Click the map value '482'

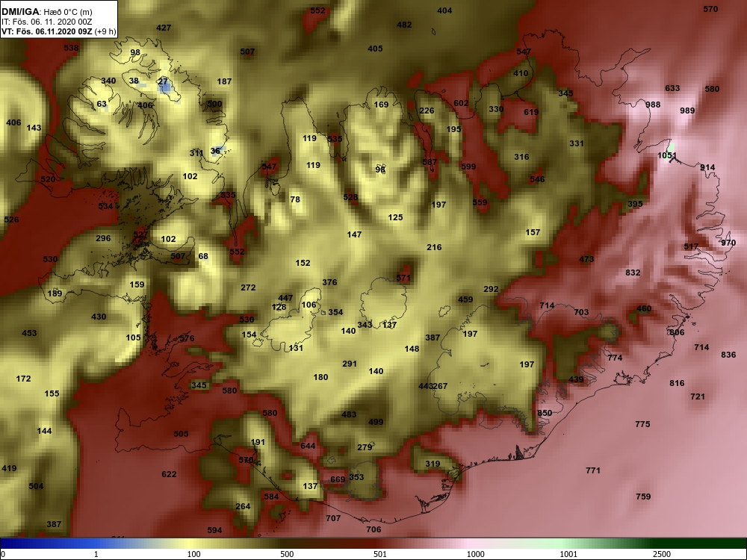(404, 25)
